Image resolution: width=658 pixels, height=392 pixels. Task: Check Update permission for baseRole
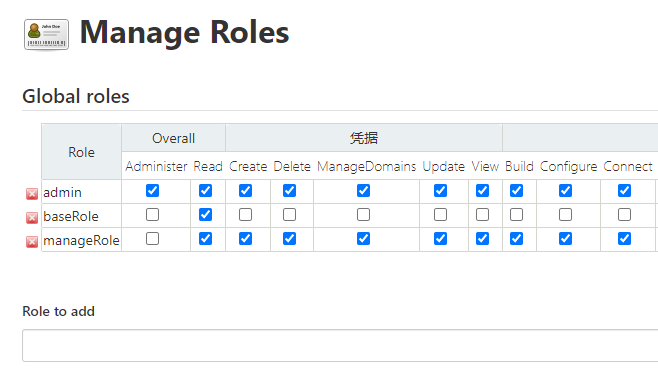440,214
